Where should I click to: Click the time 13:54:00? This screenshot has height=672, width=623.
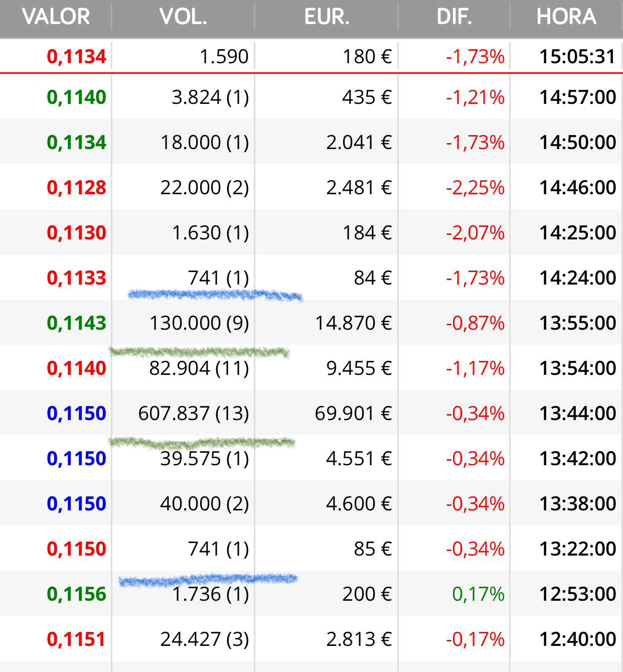(x=577, y=368)
